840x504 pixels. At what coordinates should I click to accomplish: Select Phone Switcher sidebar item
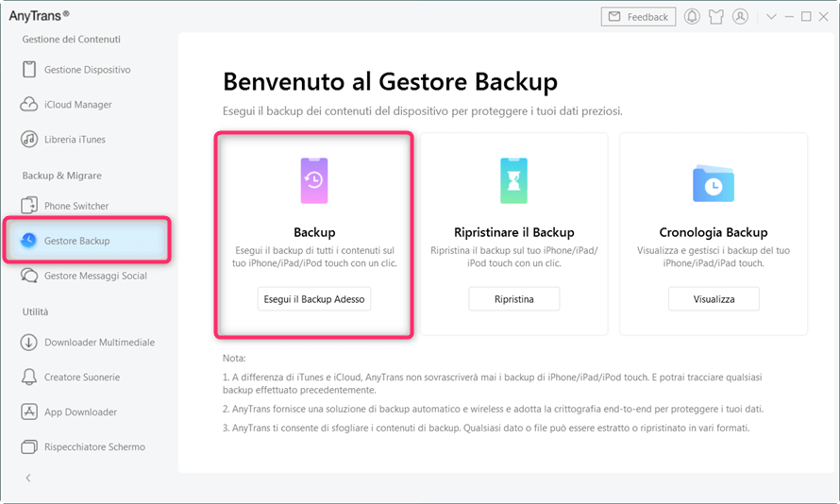pos(87,206)
